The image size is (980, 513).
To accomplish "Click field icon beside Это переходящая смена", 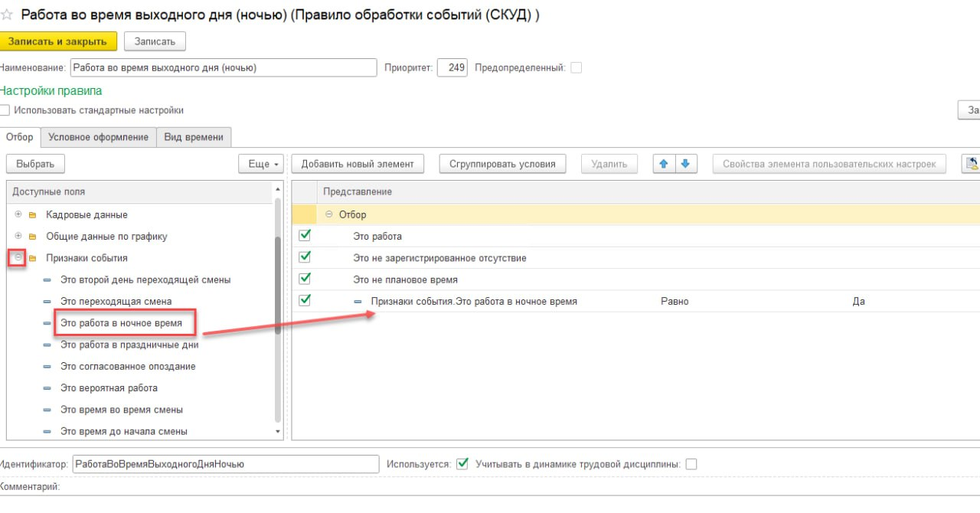I will [x=47, y=302].
